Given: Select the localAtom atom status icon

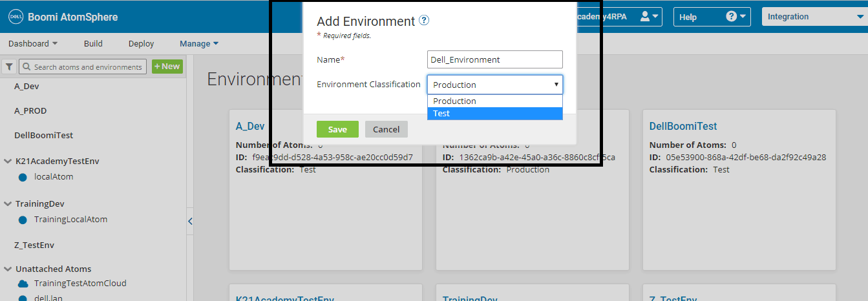Looking at the screenshot, I should pos(23,177).
